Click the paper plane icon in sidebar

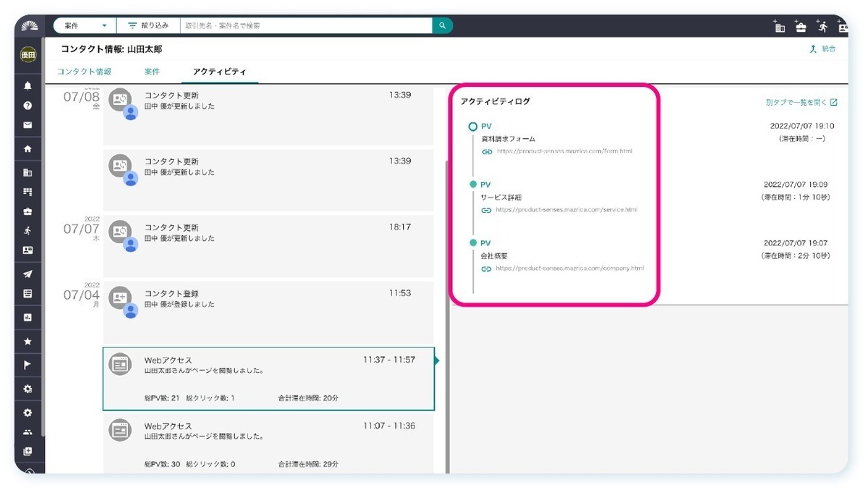coord(27,274)
